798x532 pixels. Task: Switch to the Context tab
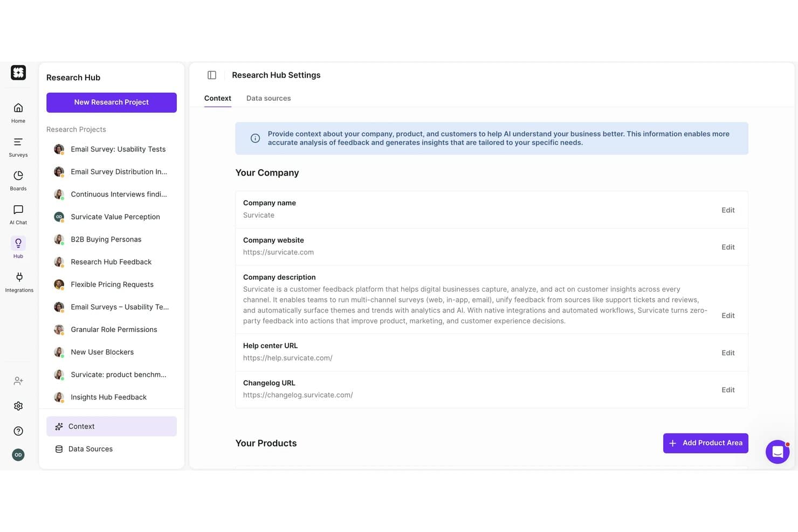[218, 99]
